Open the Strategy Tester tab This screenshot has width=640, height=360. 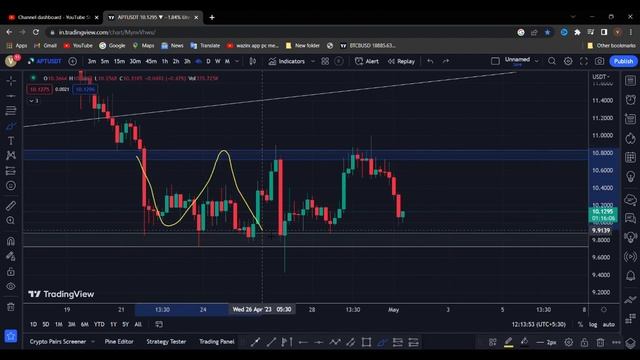(166, 342)
